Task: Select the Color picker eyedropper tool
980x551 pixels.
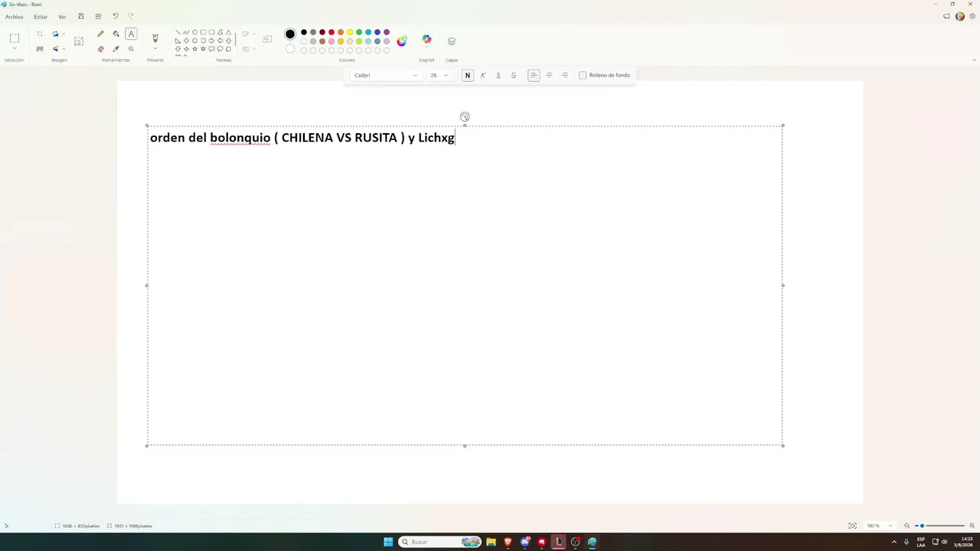Action: coord(116,49)
